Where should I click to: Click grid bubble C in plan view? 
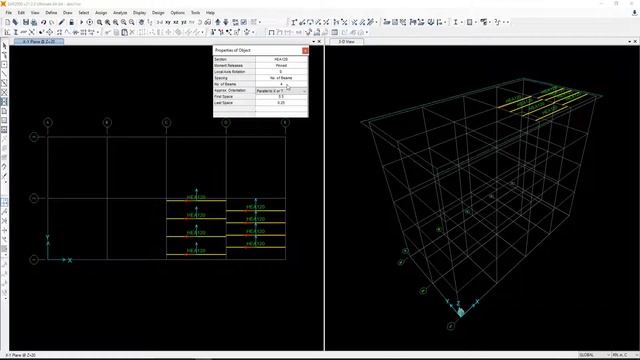166,122
